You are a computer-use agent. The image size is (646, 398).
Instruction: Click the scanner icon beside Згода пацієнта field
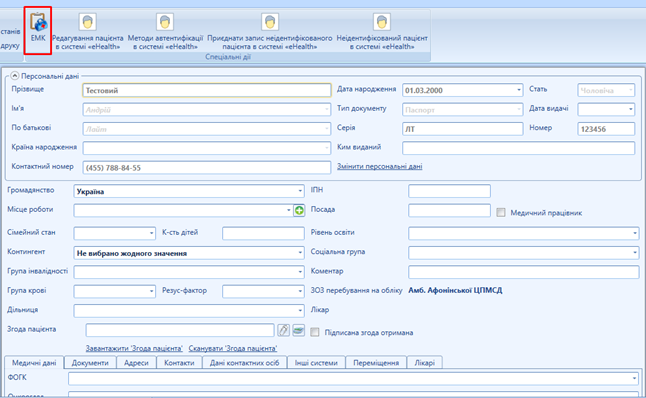[x=298, y=330]
